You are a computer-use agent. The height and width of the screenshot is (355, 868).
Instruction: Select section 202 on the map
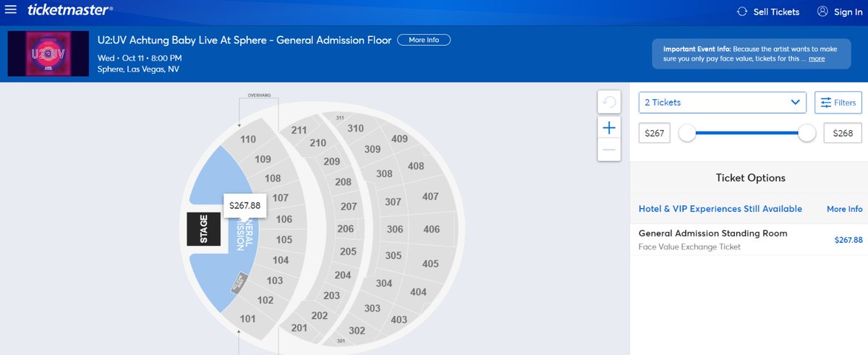point(319,316)
